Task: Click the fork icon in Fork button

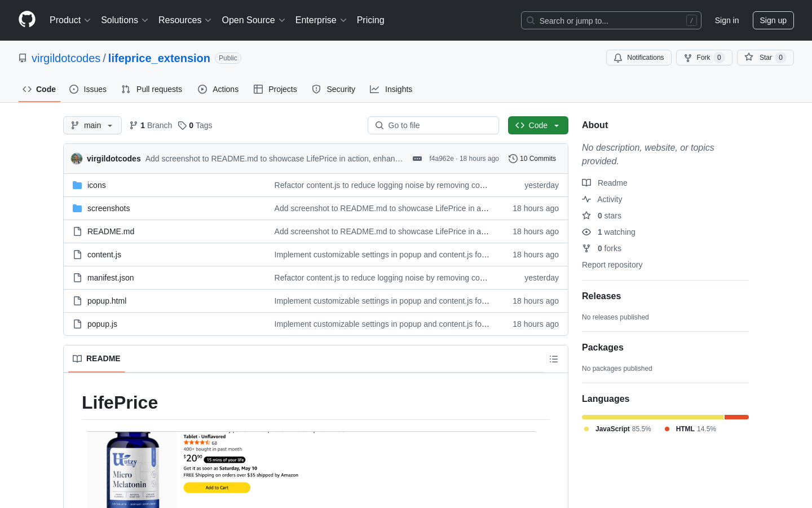Action: [688, 58]
